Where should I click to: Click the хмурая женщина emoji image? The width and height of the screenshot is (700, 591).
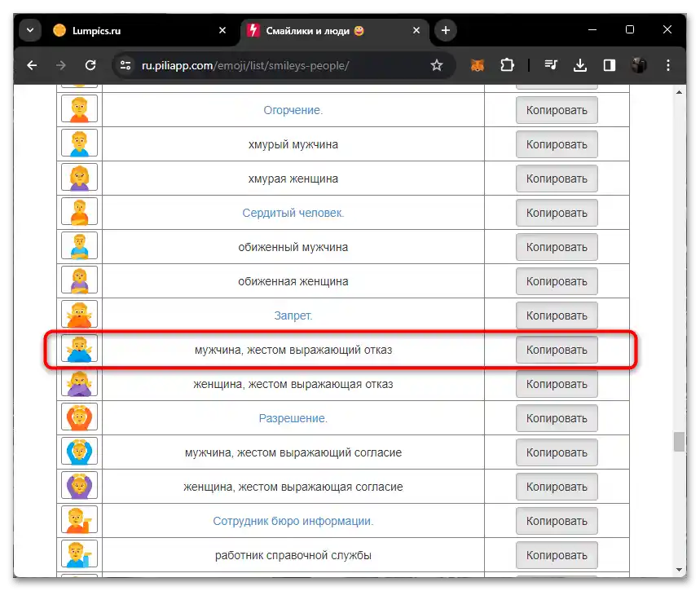[80, 179]
